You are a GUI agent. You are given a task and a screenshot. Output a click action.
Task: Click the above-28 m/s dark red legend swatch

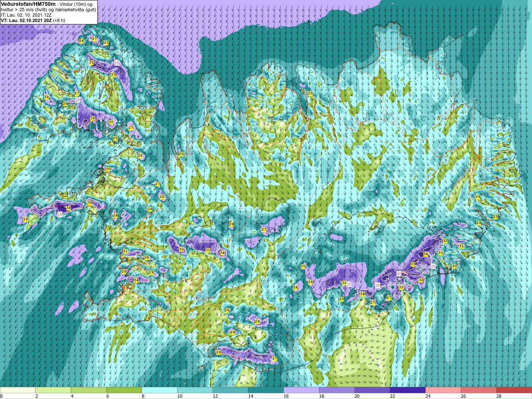514,390
